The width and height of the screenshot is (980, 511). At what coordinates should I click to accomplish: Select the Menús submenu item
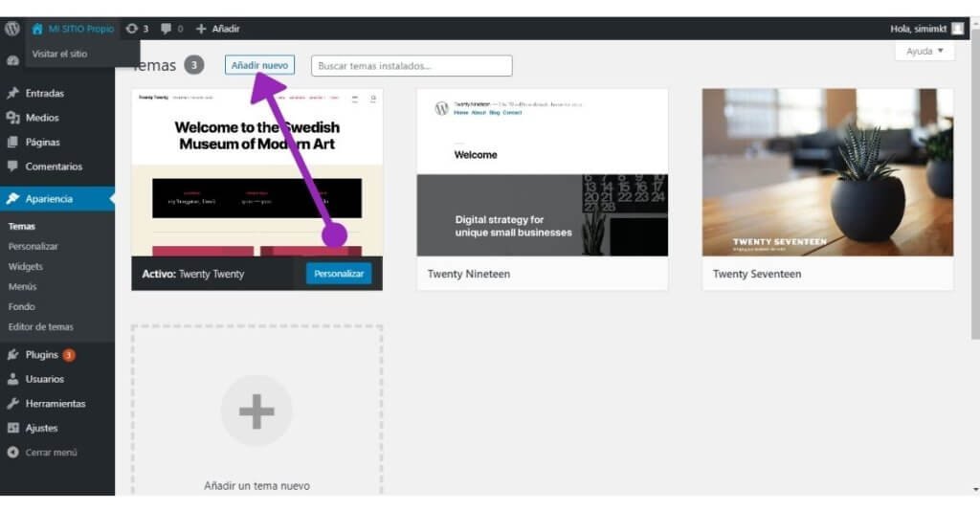pyautogui.click(x=23, y=286)
